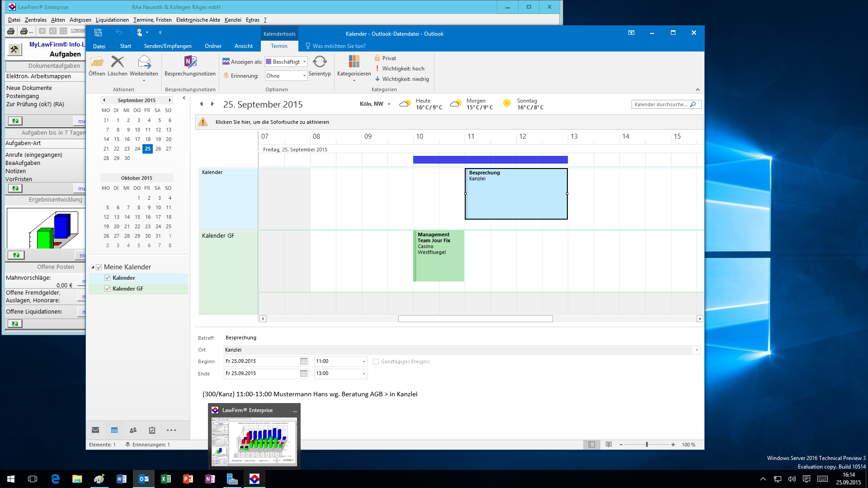The image size is (868, 488).
Task: Open the Ansicht ribbon tab
Action: [243, 46]
